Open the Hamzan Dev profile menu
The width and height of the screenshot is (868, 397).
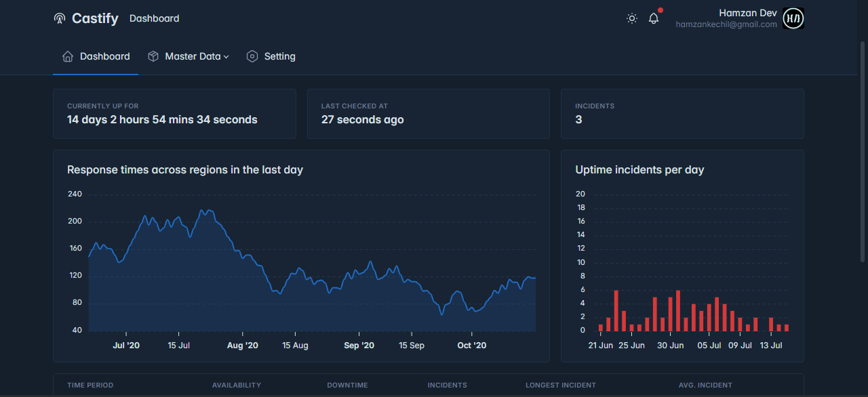coord(747,13)
